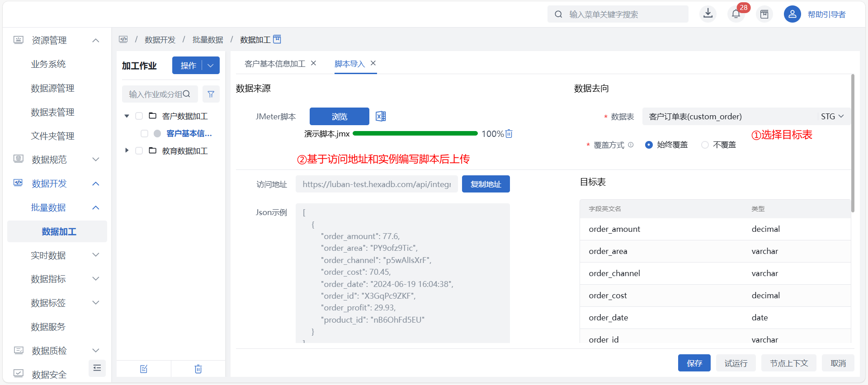The width and height of the screenshot is (868, 385).
Task: Open the 数据源管理 menu item
Action: coord(52,88)
